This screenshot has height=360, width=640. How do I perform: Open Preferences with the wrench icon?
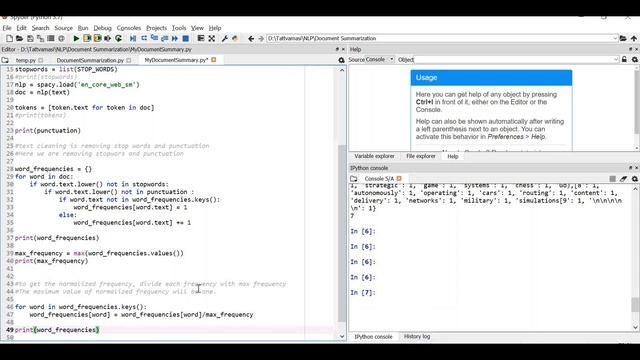(x=224, y=38)
